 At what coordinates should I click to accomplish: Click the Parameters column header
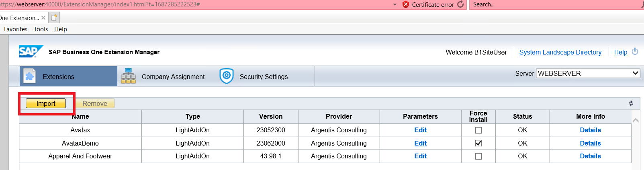[420, 116]
